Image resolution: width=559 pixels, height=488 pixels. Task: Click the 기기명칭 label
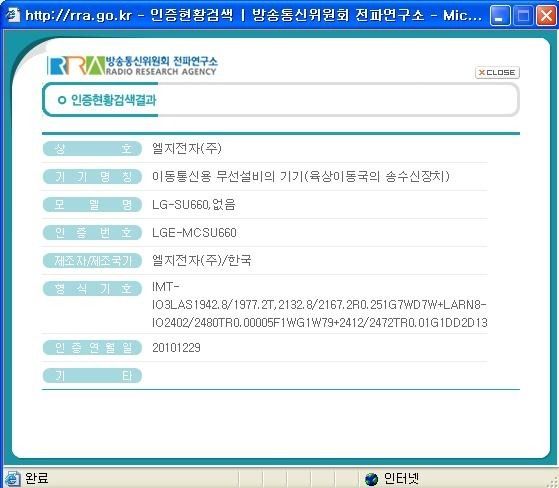92,176
